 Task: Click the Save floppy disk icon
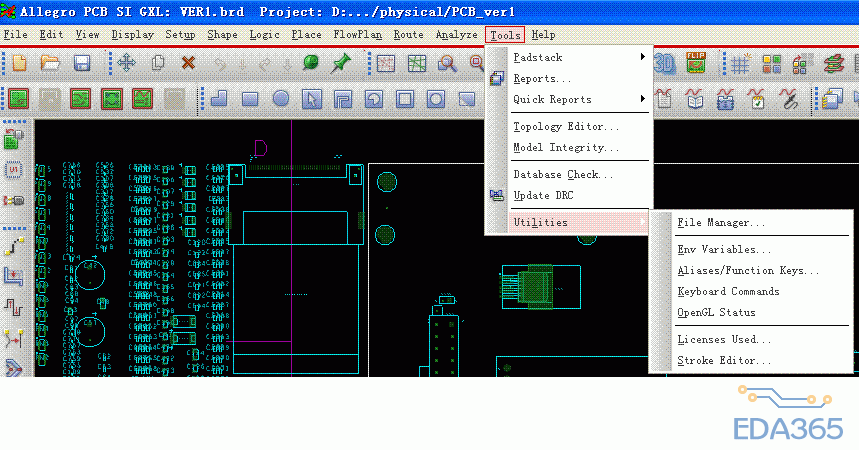tap(82, 63)
